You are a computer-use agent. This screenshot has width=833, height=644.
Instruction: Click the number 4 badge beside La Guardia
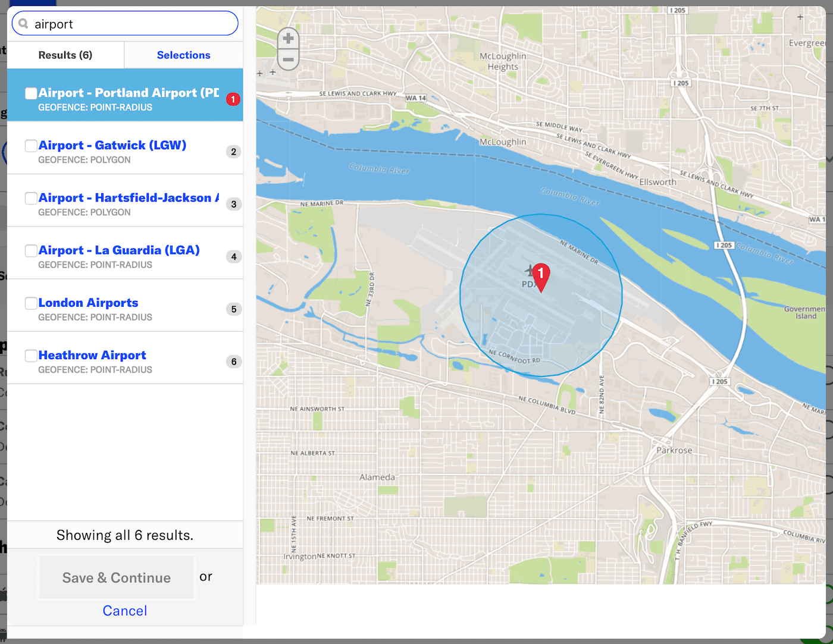[233, 257]
